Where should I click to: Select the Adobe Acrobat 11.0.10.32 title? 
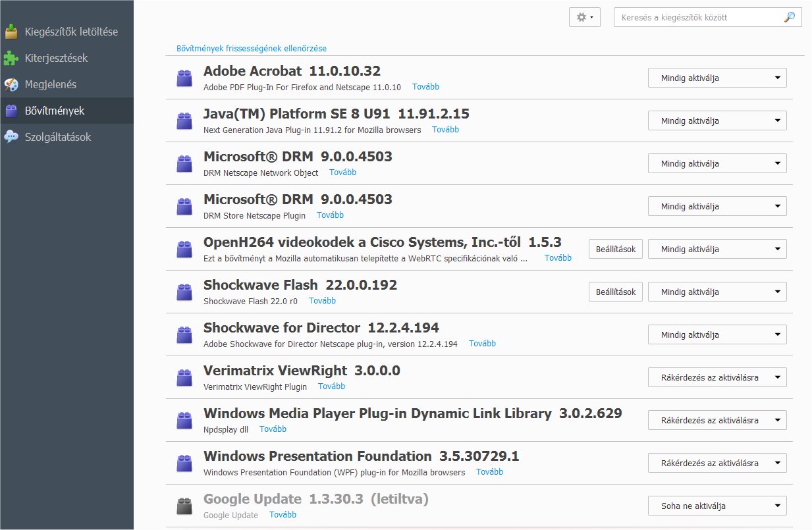pyautogui.click(x=292, y=71)
